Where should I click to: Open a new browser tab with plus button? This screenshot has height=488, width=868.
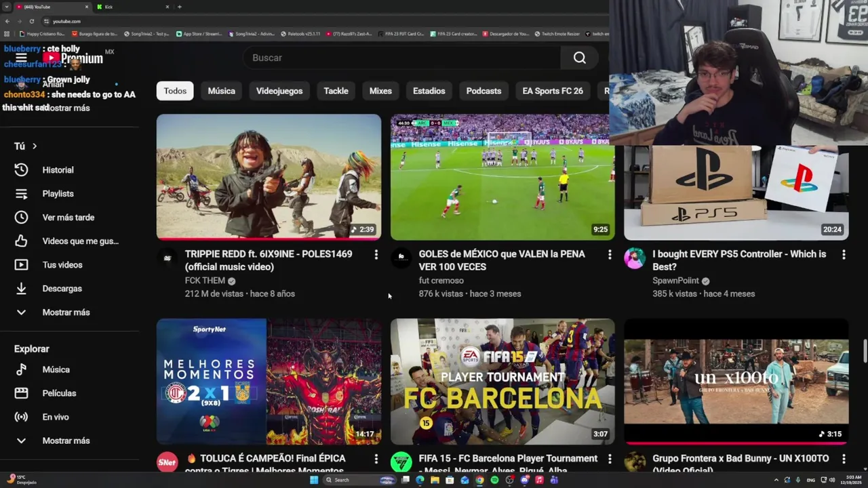(179, 7)
